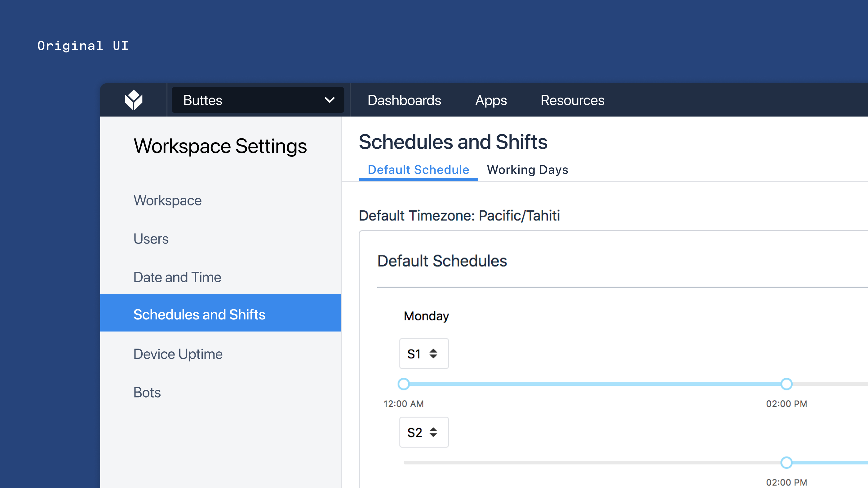
Task: Navigate to Bots settings
Action: click(147, 392)
